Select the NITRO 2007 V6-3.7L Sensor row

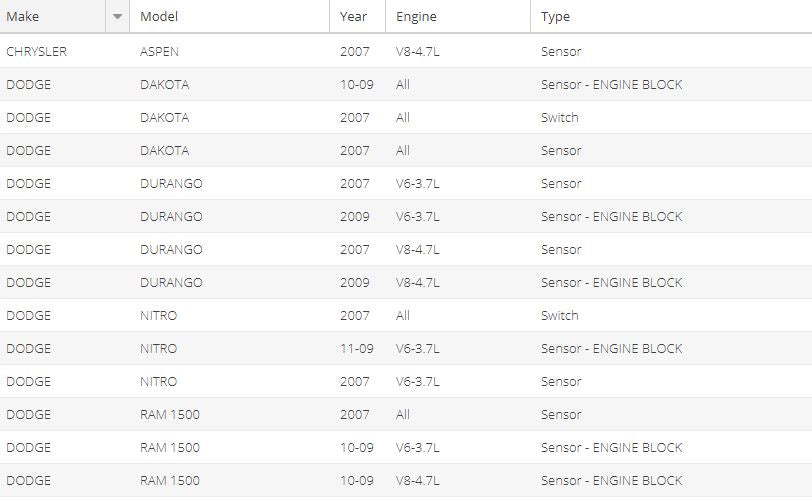tap(406, 382)
